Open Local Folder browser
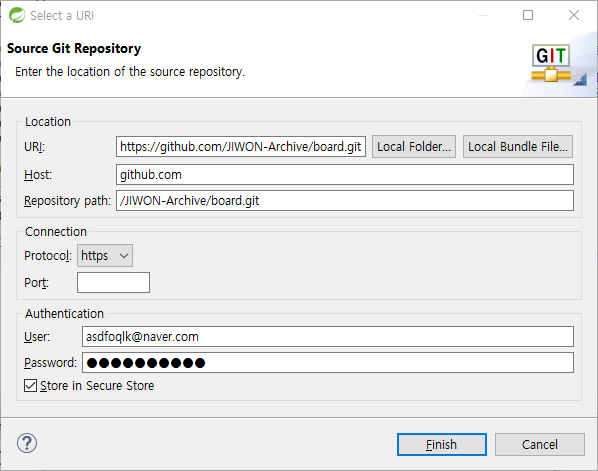Image resolution: width=598 pixels, height=471 pixels. coord(414,146)
